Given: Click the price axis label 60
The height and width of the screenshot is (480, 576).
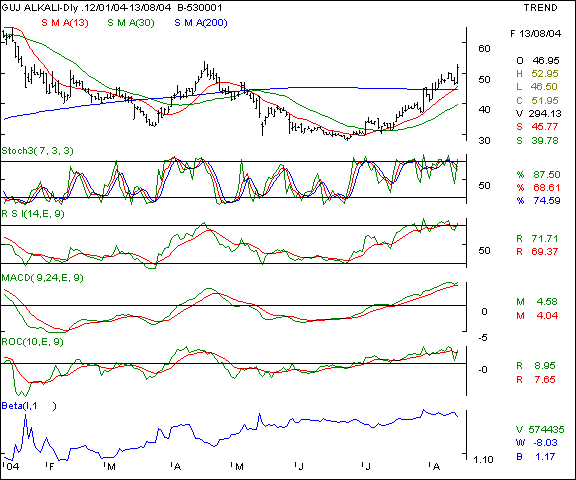Looking at the screenshot, I should click(484, 48).
